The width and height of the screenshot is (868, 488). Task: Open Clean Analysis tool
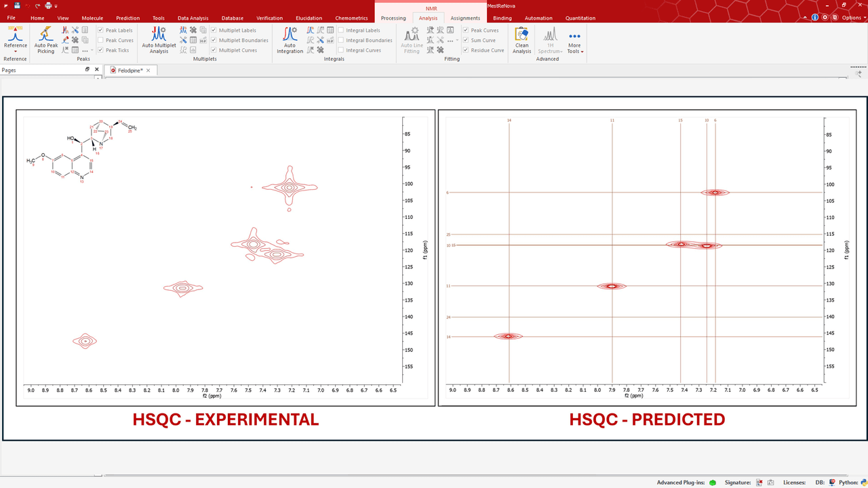click(521, 40)
